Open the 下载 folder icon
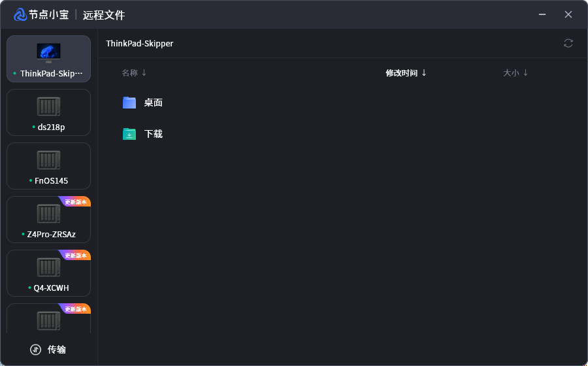Image resolution: width=588 pixels, height=366 pixels. tap(129, 134)
